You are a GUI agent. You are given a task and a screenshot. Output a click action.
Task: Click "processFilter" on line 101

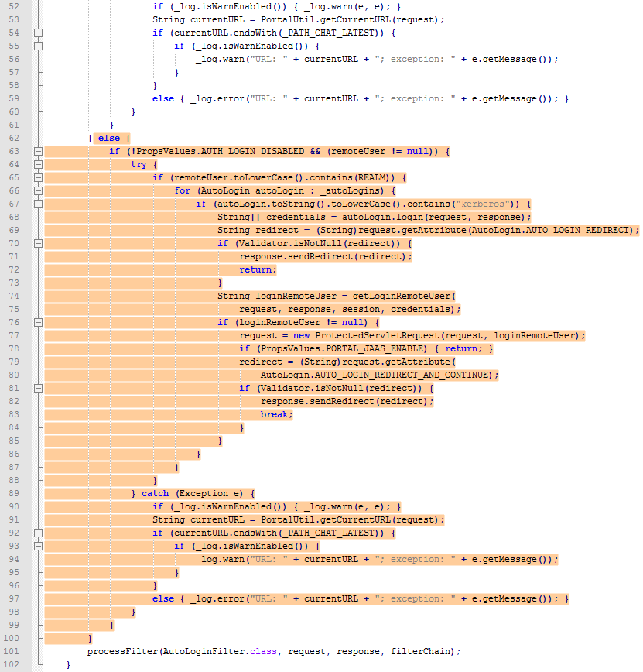[x=122, y=651]
